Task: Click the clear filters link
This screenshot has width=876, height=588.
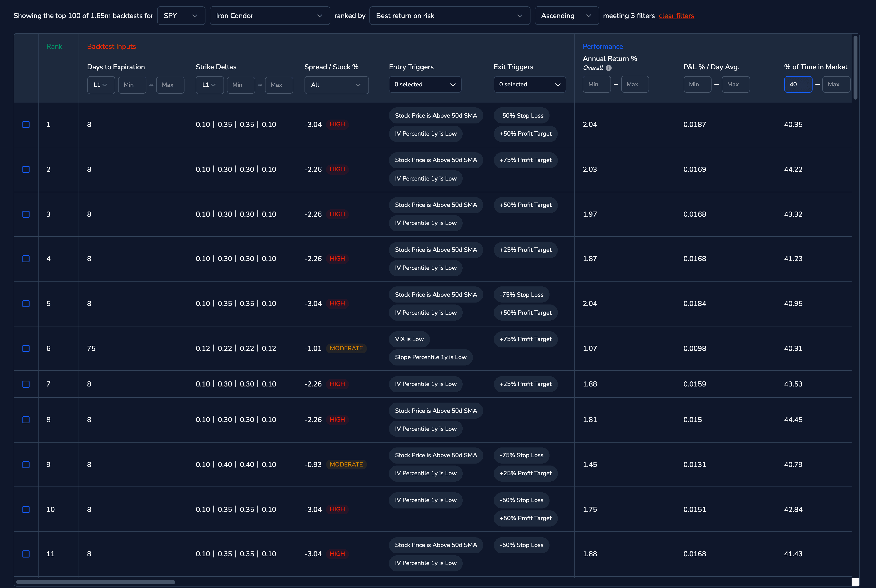Action: (x=676, y=16)
